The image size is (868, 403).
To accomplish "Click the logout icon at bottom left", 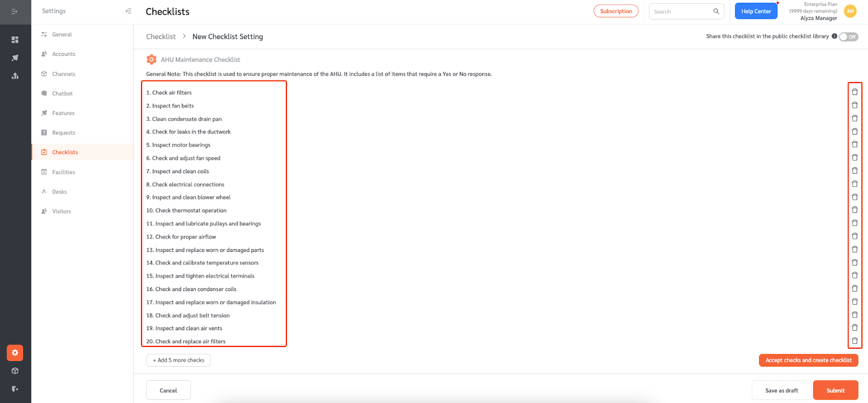I will pos(15,388).
